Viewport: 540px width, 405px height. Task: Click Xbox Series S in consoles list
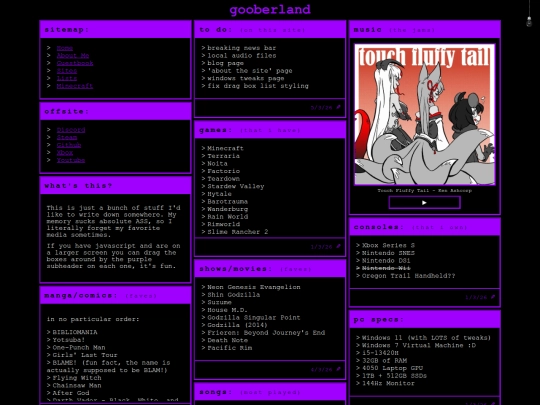[388, 246]
